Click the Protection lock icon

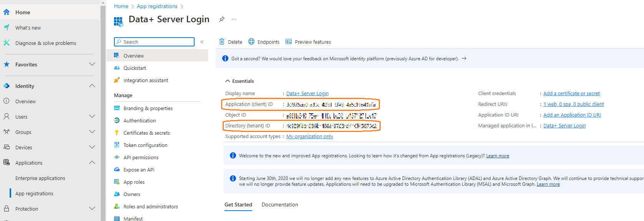coord(7,209)
